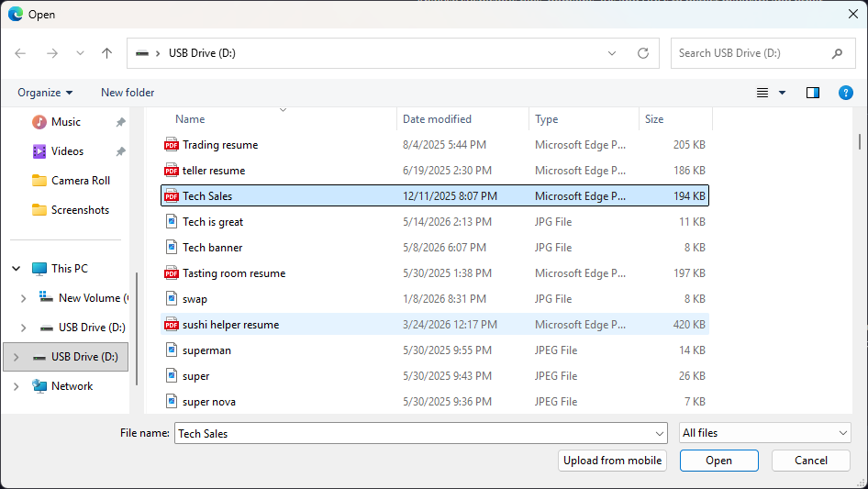Change the view layout icon

point(762,93)
